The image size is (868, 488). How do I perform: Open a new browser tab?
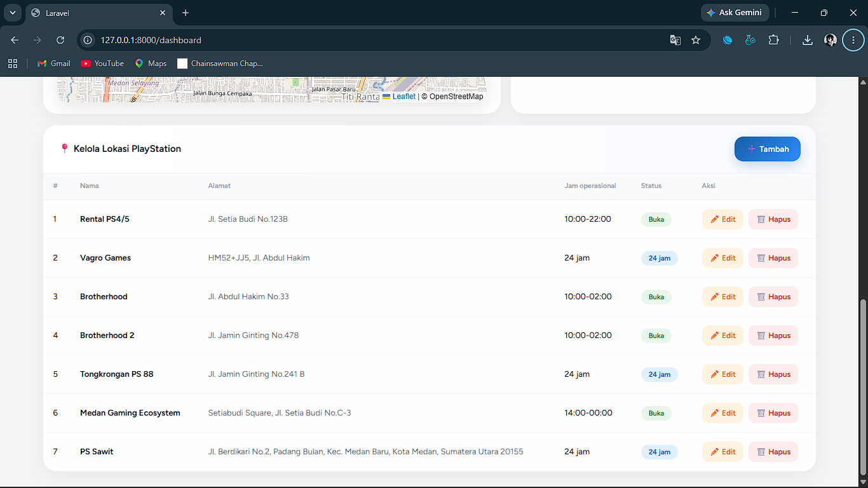click(x=186, y=13)
